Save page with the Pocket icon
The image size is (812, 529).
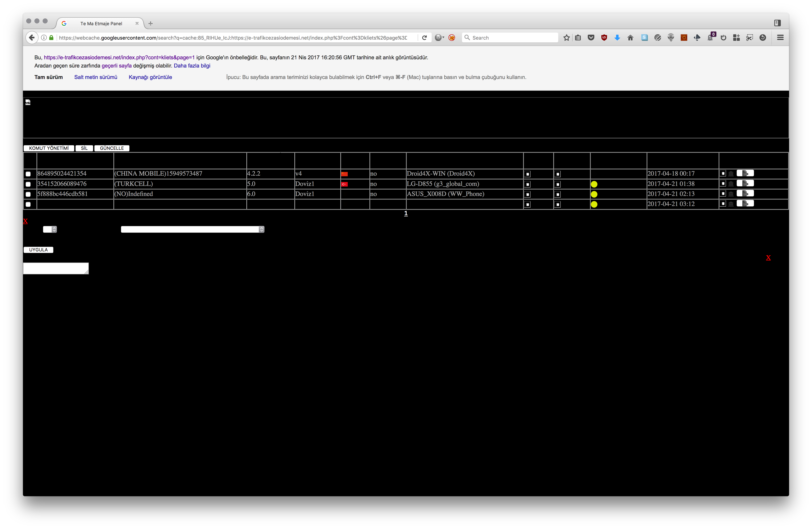(591, 38)
